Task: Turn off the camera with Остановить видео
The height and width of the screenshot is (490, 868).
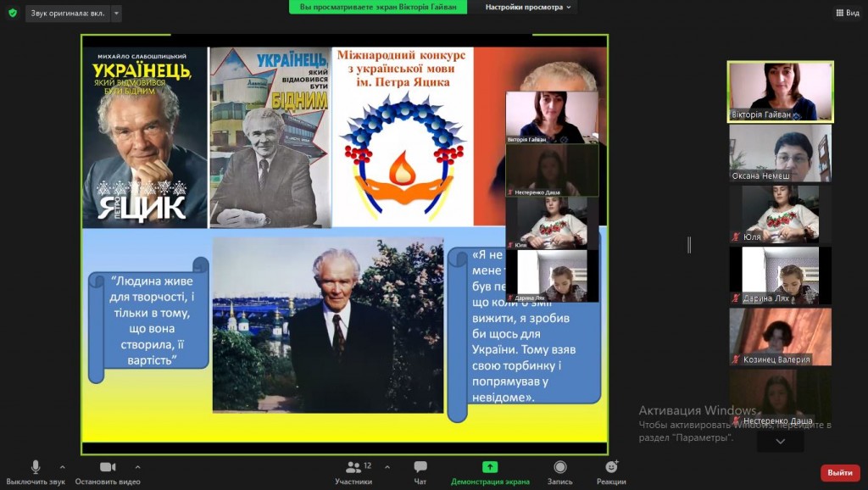Action: pos(108,471)
